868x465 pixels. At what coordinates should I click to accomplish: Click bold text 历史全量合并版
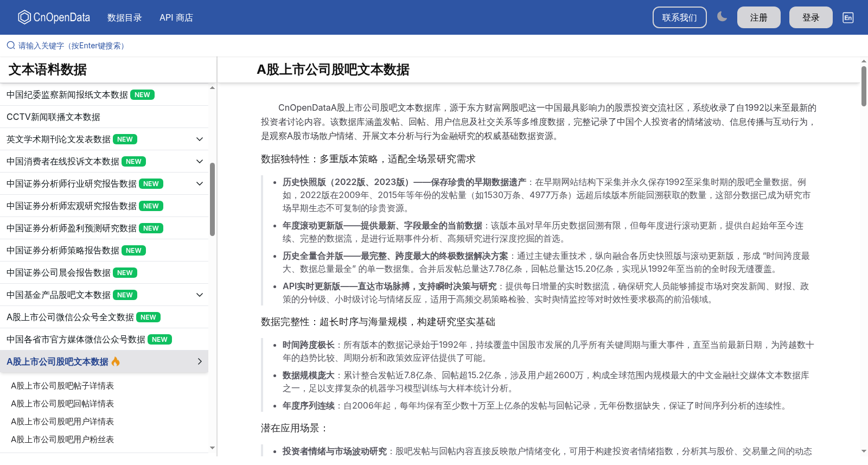point(313,256)
